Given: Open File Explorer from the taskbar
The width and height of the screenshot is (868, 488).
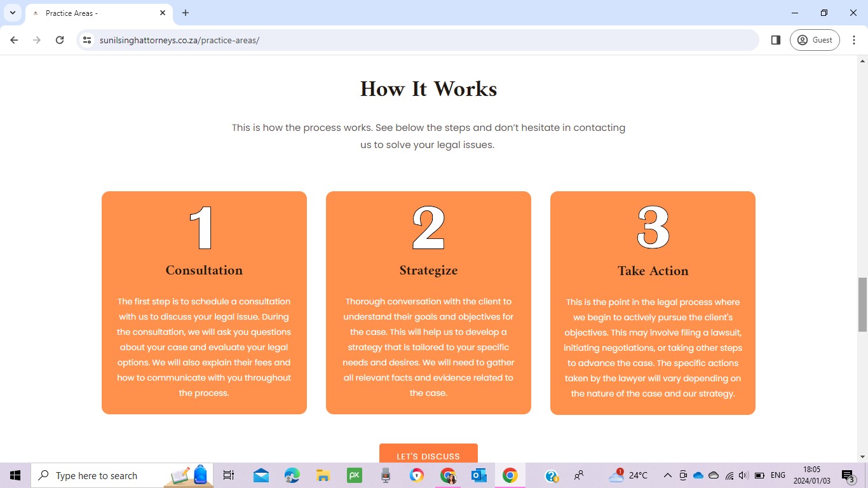Looking at the screenshot, I should (x=323, y=475).
